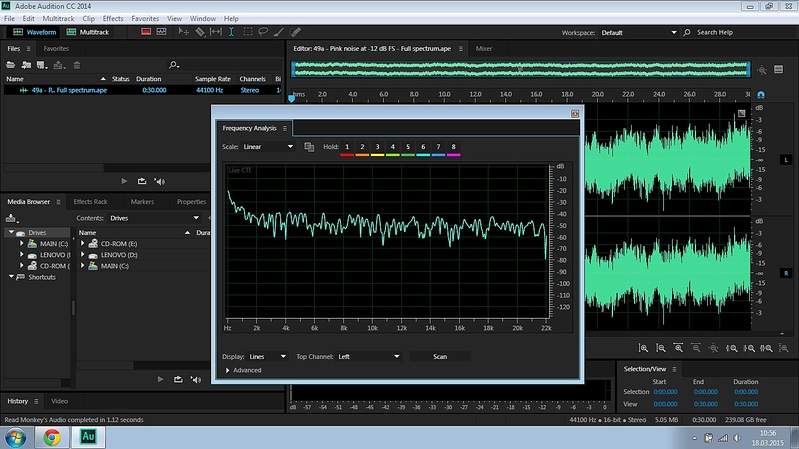The image size is (799, 449).
Task: Expand the CD-ROM (E:) row arrow
Action: click(83, 244)
